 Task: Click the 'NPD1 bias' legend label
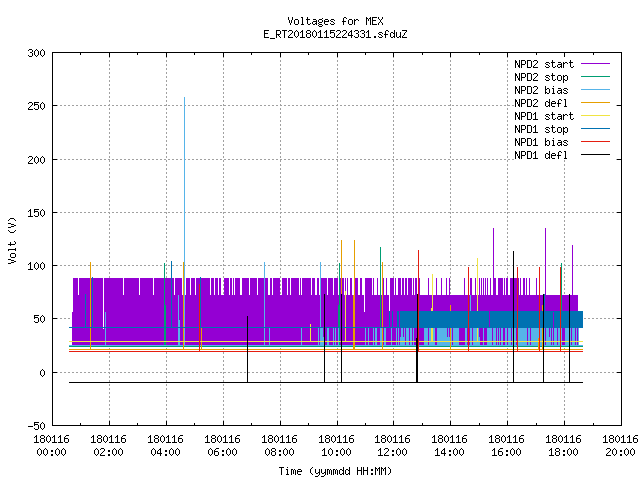click(541, 142)
